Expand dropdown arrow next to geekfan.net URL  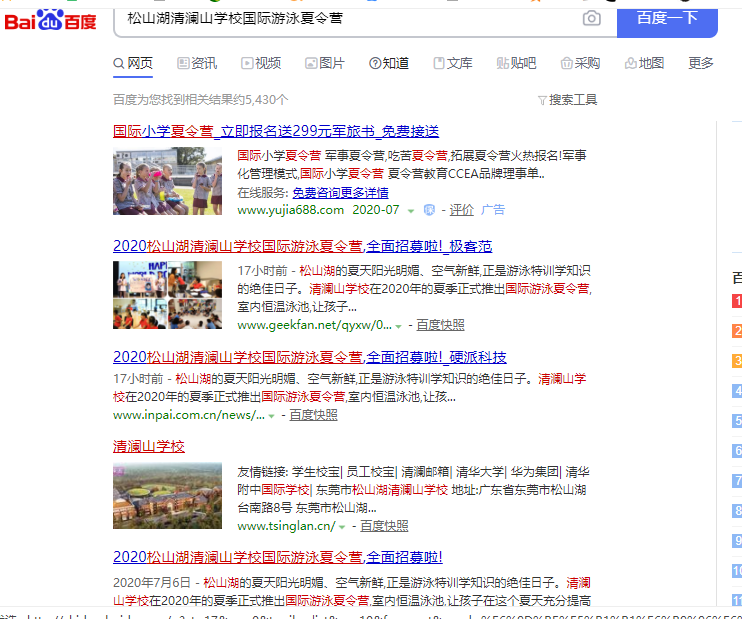pos(398,326)
